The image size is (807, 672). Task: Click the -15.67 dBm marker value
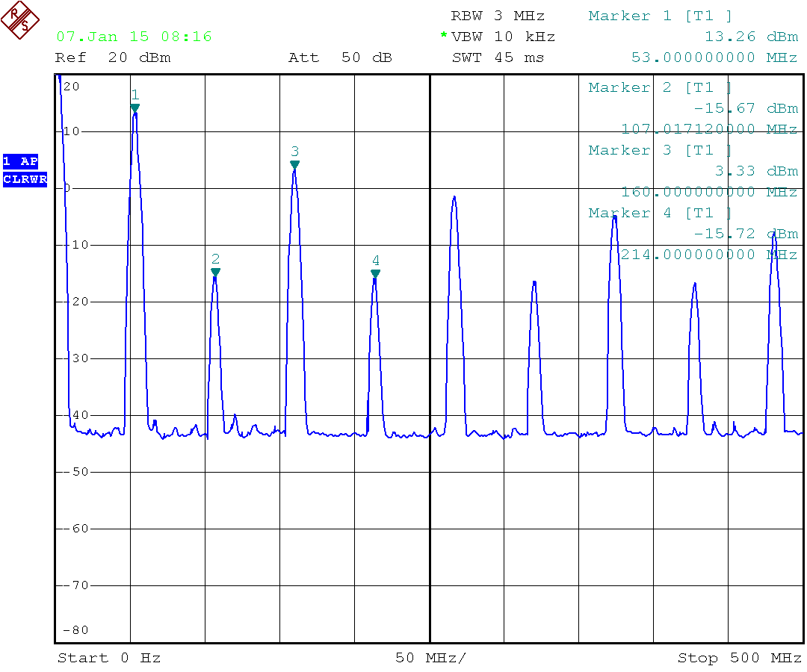(746, 108)
